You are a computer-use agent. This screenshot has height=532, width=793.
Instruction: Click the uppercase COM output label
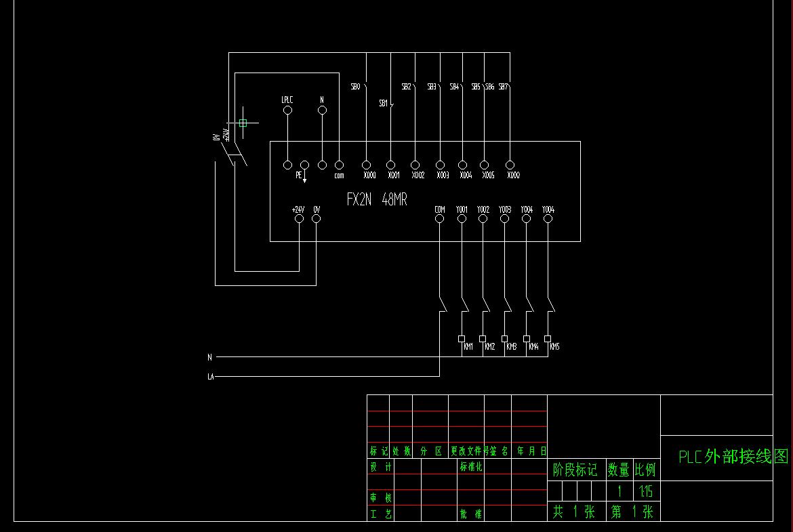[440, 209]
